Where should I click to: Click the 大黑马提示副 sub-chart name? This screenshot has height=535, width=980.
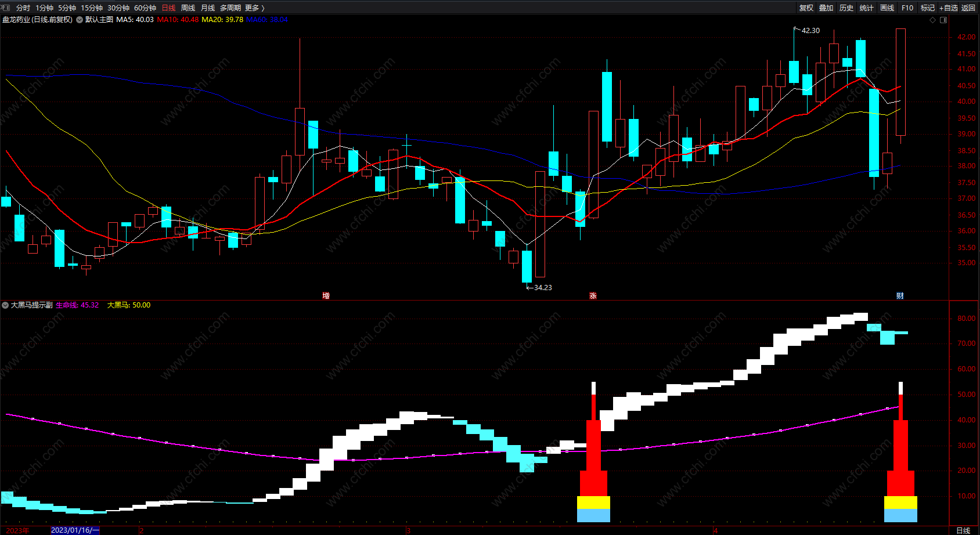32,305
